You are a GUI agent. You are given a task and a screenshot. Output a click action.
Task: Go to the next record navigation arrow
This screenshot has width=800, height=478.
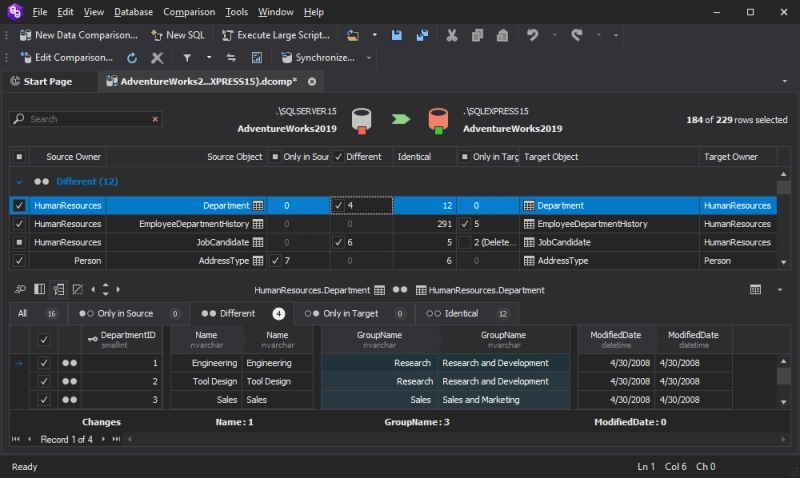(104, 439)
